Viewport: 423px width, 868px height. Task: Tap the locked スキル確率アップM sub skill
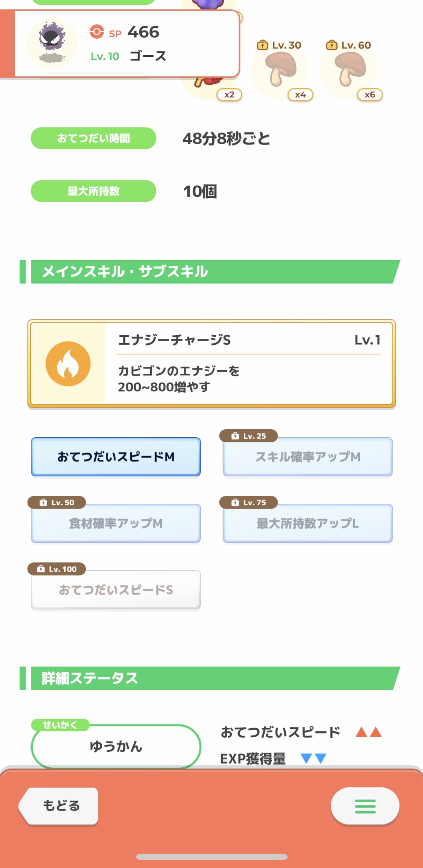[x=307, y=457]
